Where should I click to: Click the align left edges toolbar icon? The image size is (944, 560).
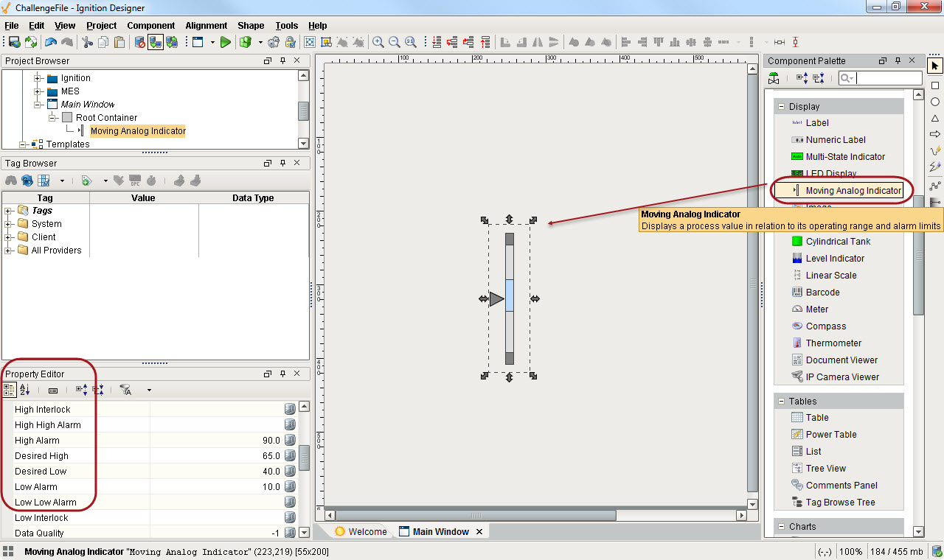click(x=626, y=42)
